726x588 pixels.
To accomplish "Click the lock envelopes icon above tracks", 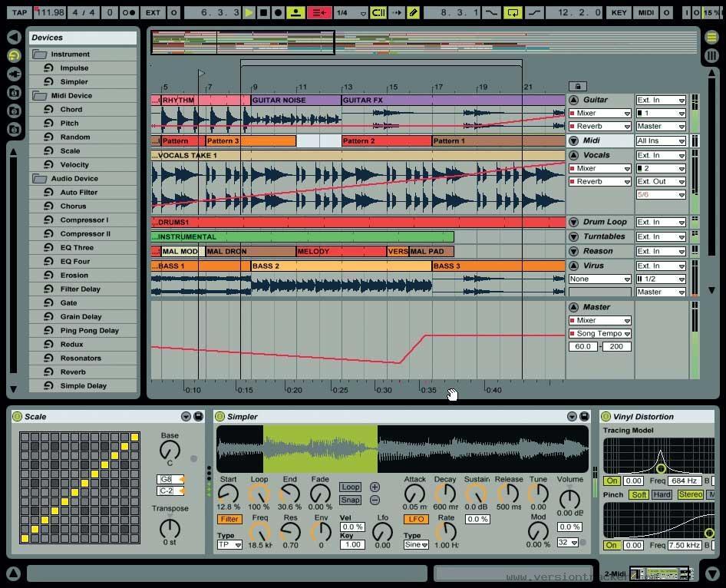I will (x=577, y=86).
